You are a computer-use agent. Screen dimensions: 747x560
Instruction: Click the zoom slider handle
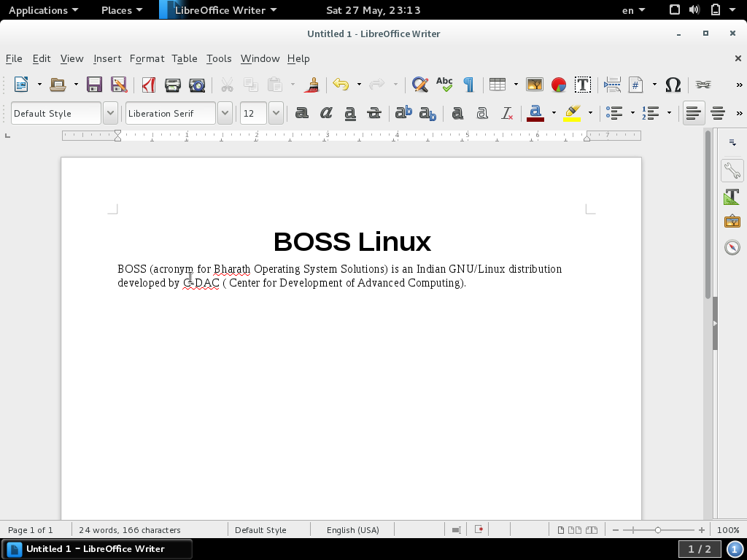[657, 530]
